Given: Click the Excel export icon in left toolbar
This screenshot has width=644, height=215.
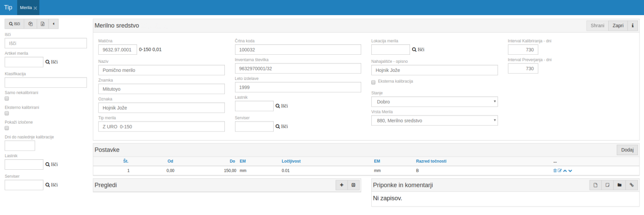Looking at the screenshot, I should (x=42, y=24).
